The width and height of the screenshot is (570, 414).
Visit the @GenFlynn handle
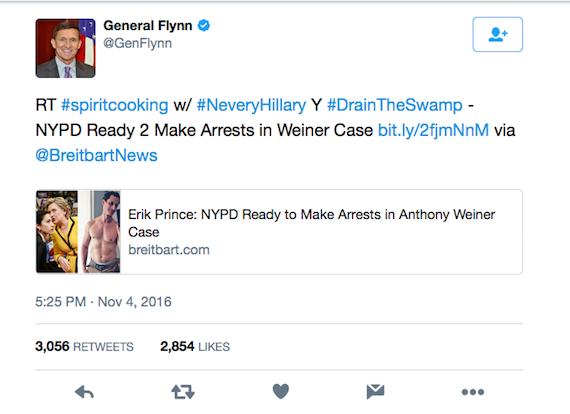[x=137, y=43]
